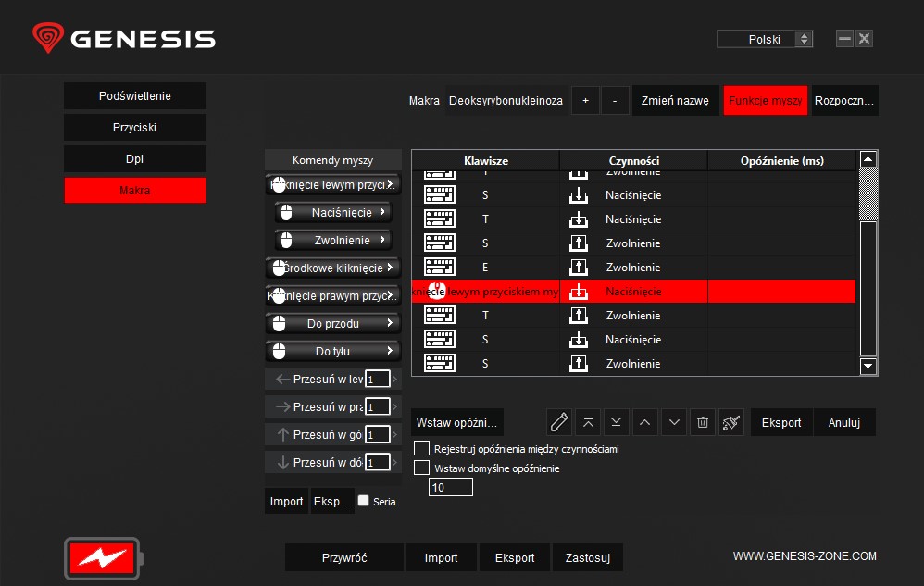Screen dimensions: 924x586
Task: Enable Rejestruj opóźnienia między czynnościami checkbox
Action: (422, 449)
